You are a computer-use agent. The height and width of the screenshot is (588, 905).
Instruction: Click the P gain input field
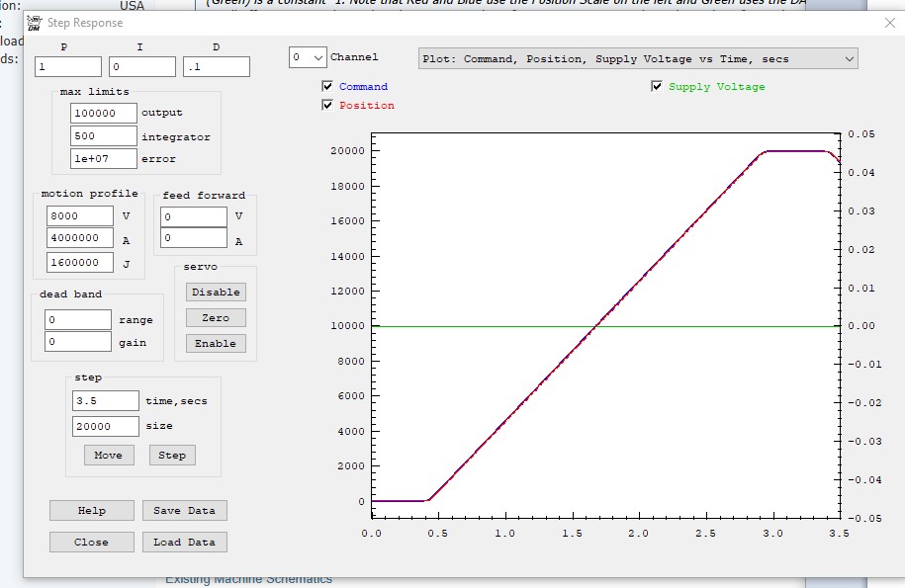coord(68,67)
